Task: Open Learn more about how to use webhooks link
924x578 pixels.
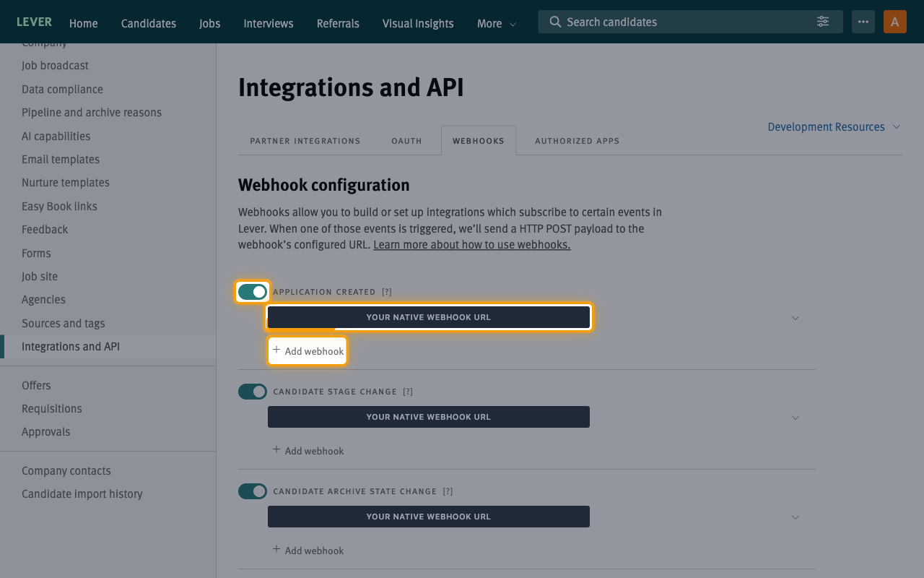Action: [x=472, y=245]
